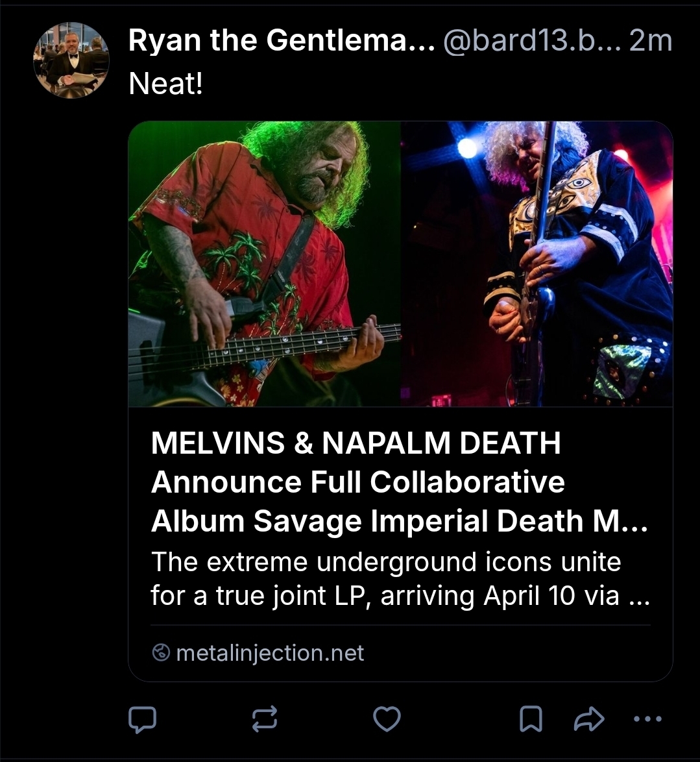Click the share arrow icon

589,719
